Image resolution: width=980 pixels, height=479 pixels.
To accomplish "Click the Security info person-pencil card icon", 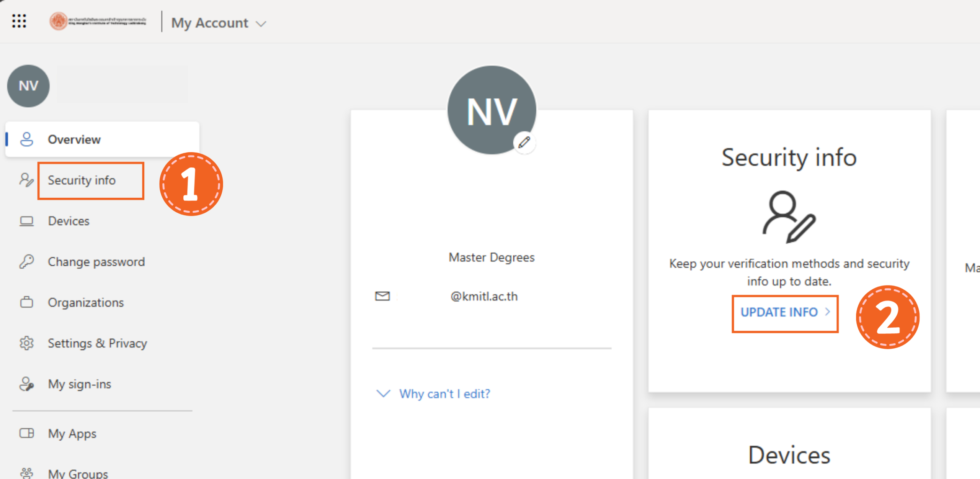I will point(789,217).
